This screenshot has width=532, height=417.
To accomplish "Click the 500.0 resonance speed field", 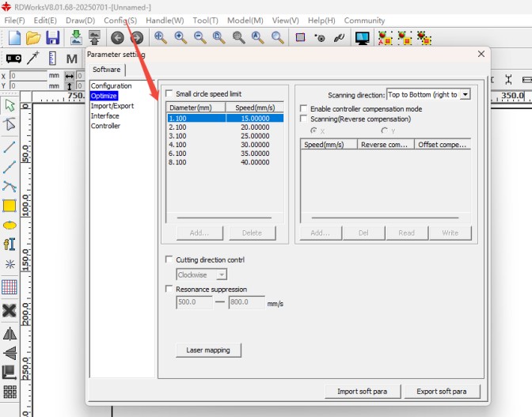I will click(194, 302).
